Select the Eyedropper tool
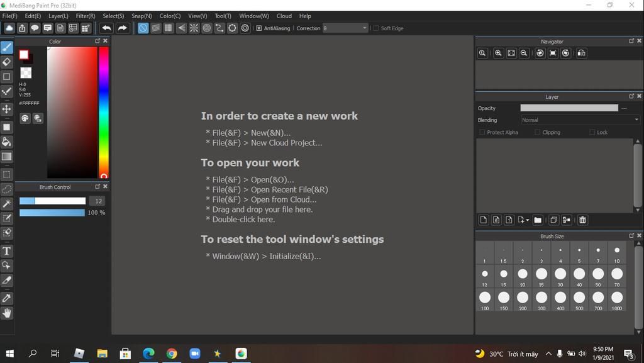This screenshot has width=644, height=363. pyautogui.click(x=6, y=298)
